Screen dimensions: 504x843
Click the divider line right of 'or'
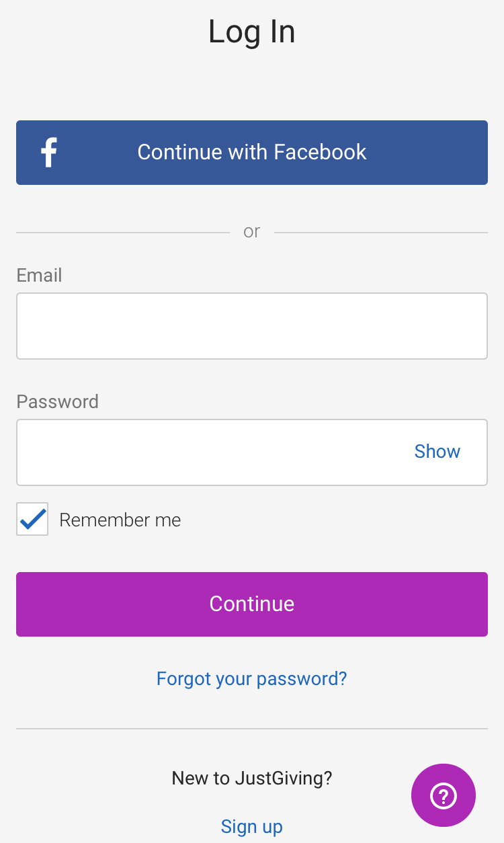pyautogui.click(x=381, y=233)
